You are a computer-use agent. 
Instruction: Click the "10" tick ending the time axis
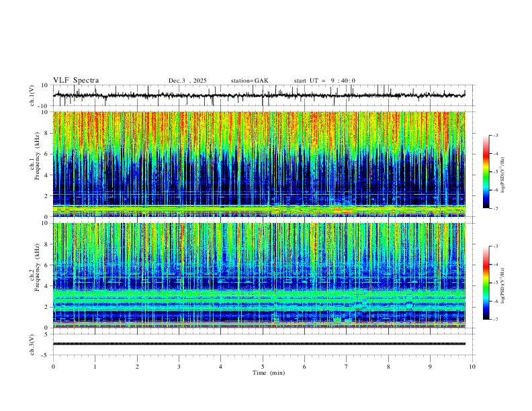[472, 367]
